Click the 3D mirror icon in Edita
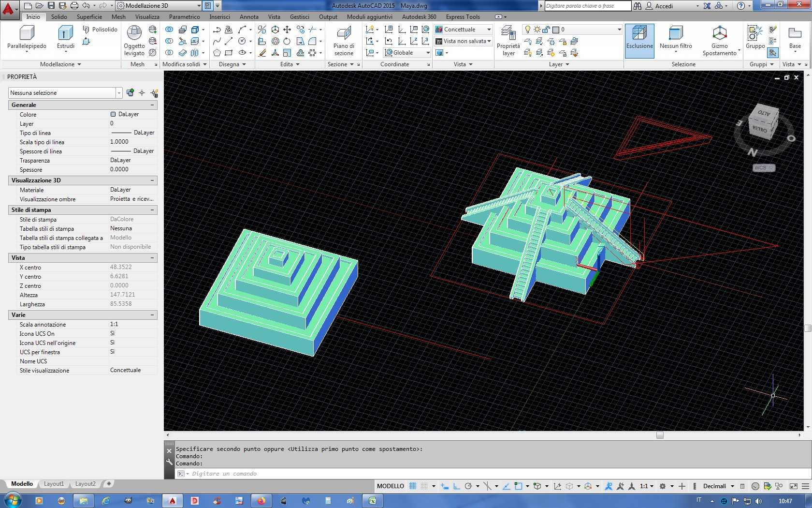 [x=262, y=30]
